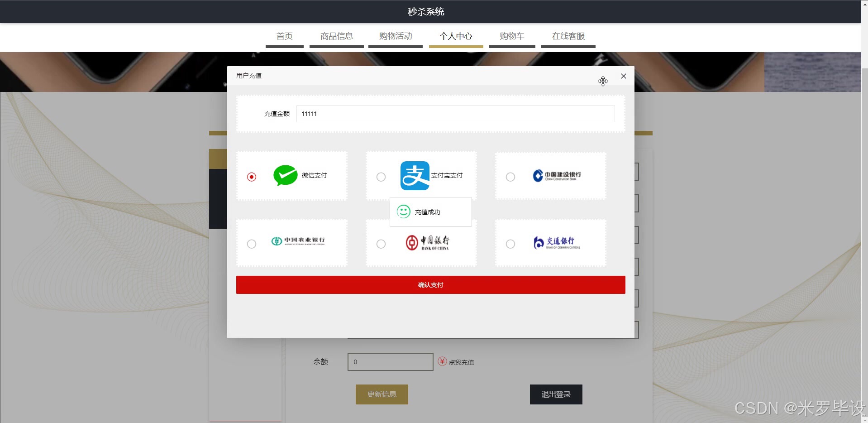Click the Bank of Communications logo
Viewport: 868px width, 423px height.
(x=557, y=243)
